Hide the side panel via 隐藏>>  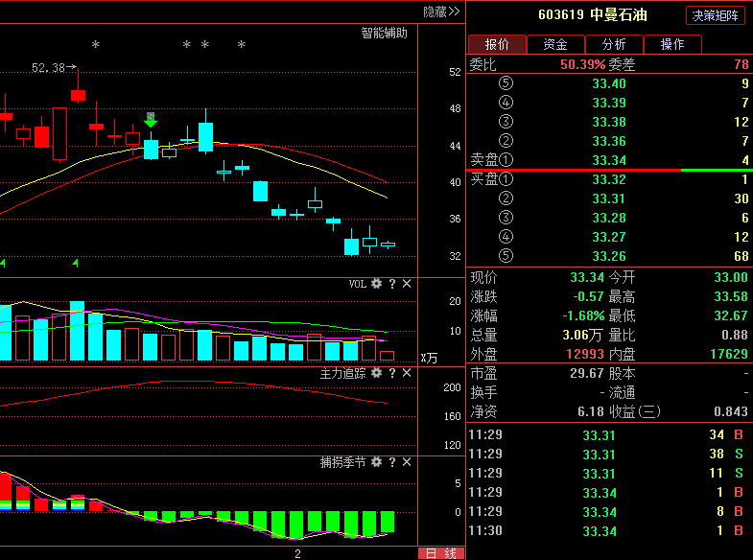pos(441,12)
